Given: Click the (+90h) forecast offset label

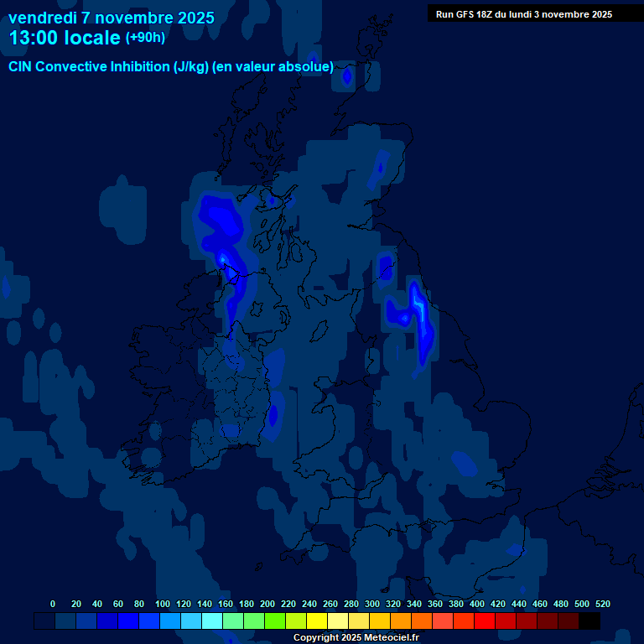Looking at the screenshot, I should coord(145,38).
